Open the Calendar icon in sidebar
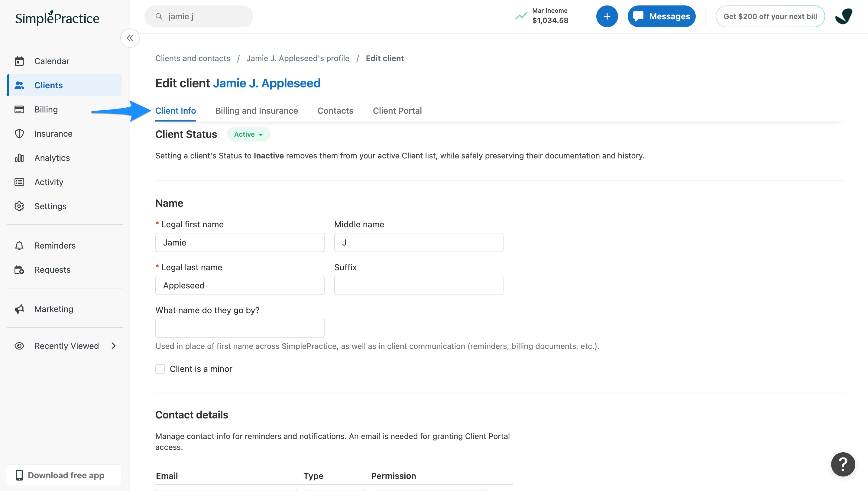The height and width of the screenshot is (491, 868). [19, 61]
